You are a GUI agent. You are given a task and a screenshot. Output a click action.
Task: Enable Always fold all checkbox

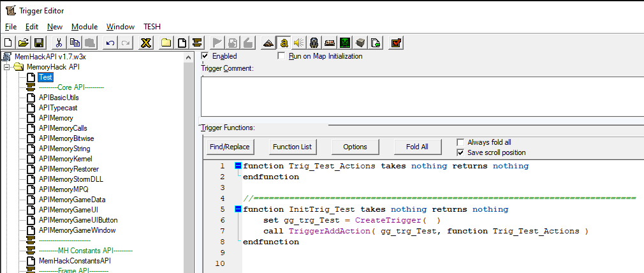[x=460, y=142]
